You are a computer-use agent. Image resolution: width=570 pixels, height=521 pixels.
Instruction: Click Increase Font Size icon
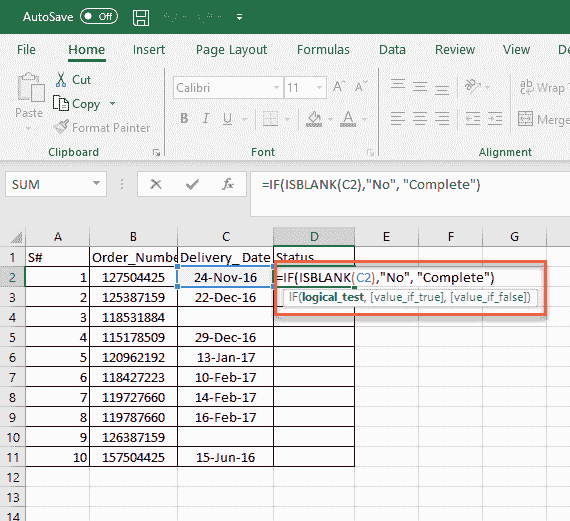pyautogui.click(x=339, y=87)
